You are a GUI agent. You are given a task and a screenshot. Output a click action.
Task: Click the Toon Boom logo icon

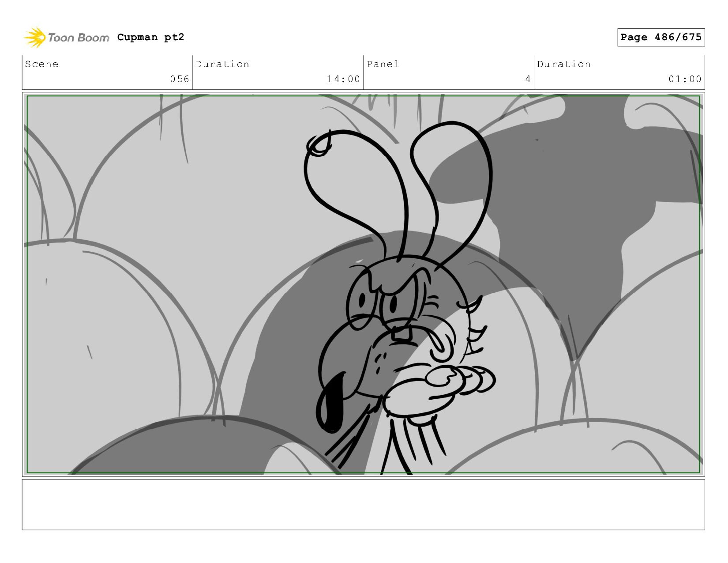click(x=35, y=38)
